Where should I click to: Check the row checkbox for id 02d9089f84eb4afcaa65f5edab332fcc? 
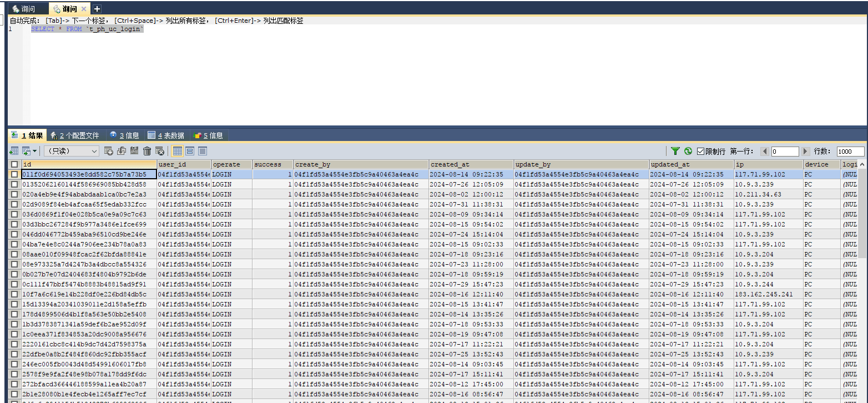pos(14,204)
